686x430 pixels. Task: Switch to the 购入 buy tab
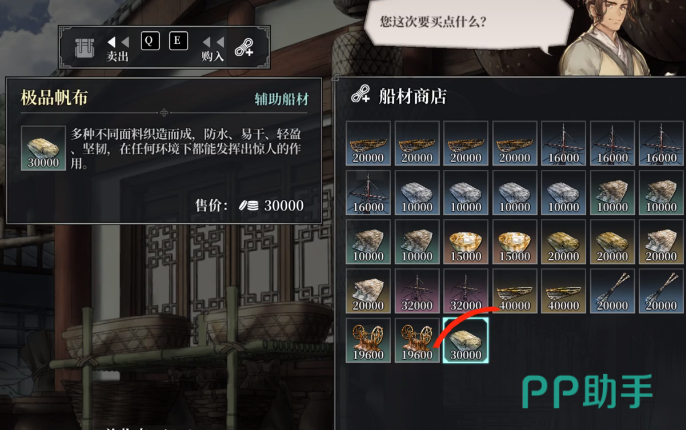213,48
